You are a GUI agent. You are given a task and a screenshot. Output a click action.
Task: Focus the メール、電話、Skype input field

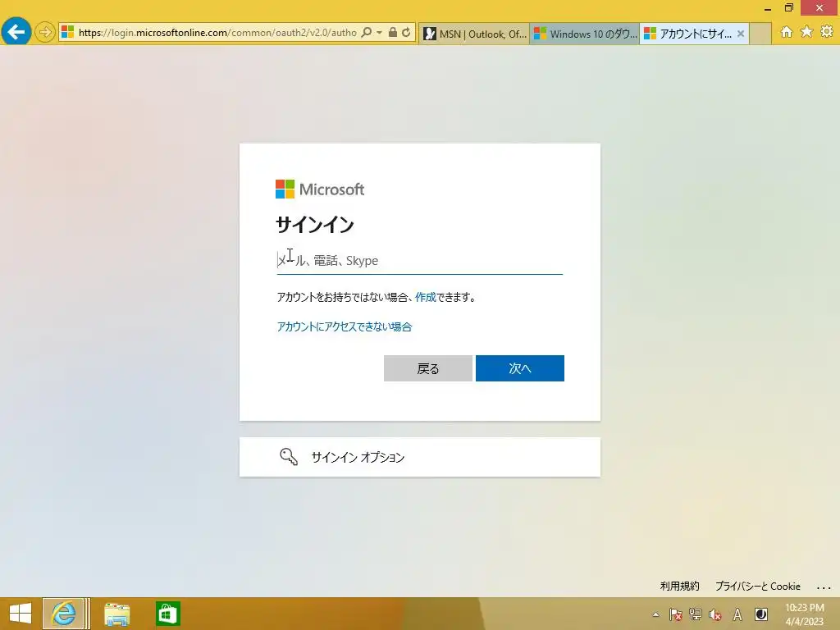coord(419,261)
